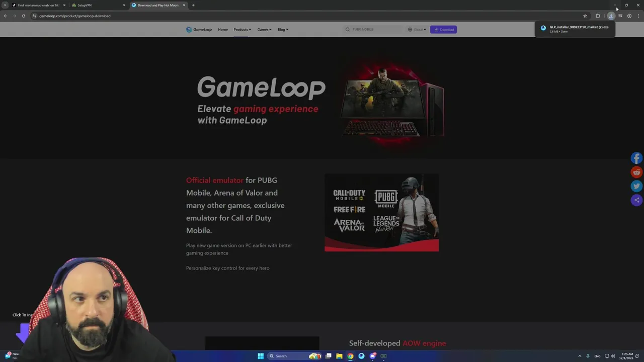The height and width of the screenshot is (362, 644).
Task: Expand the Games dropdown menu
Action: click(264, 29)
